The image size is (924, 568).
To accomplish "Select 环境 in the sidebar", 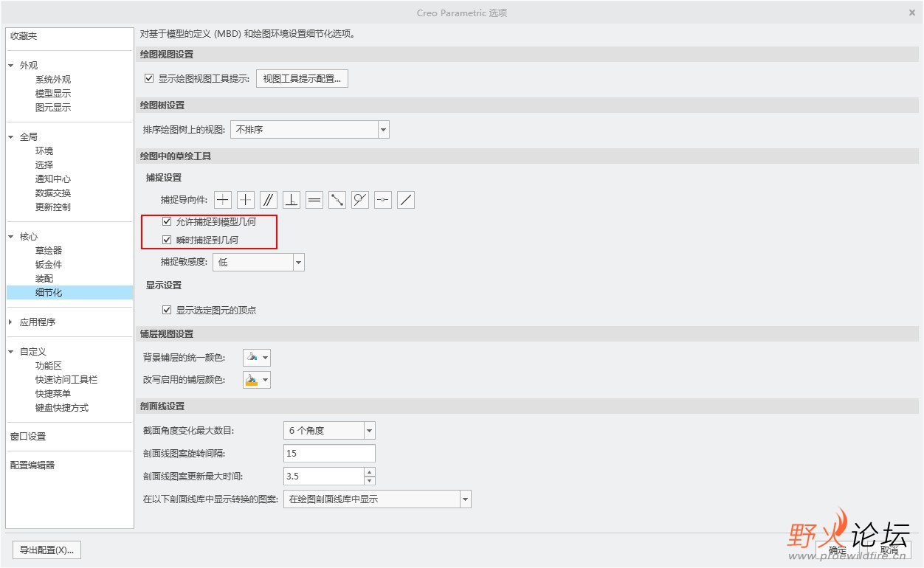I will pos(44,151).
